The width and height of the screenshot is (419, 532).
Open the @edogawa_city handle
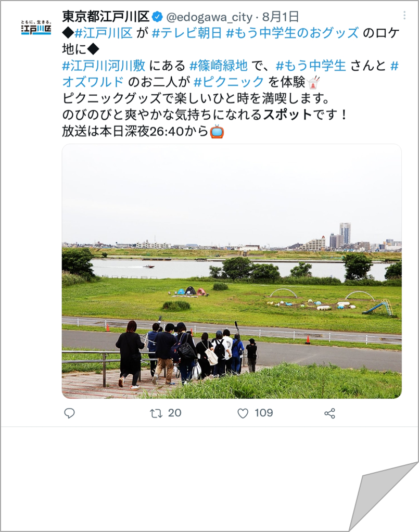[209, 17]
